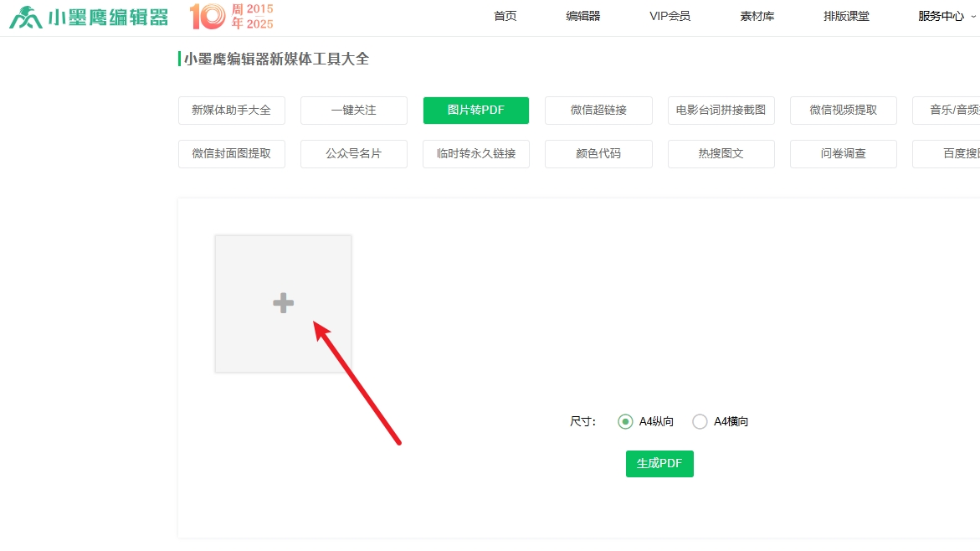Image resolution: width=980 pixels, height=551 pixels.
Task: Select the 图片转PDF tool tab
Action: pyautogui.click(x=475, y=110)
